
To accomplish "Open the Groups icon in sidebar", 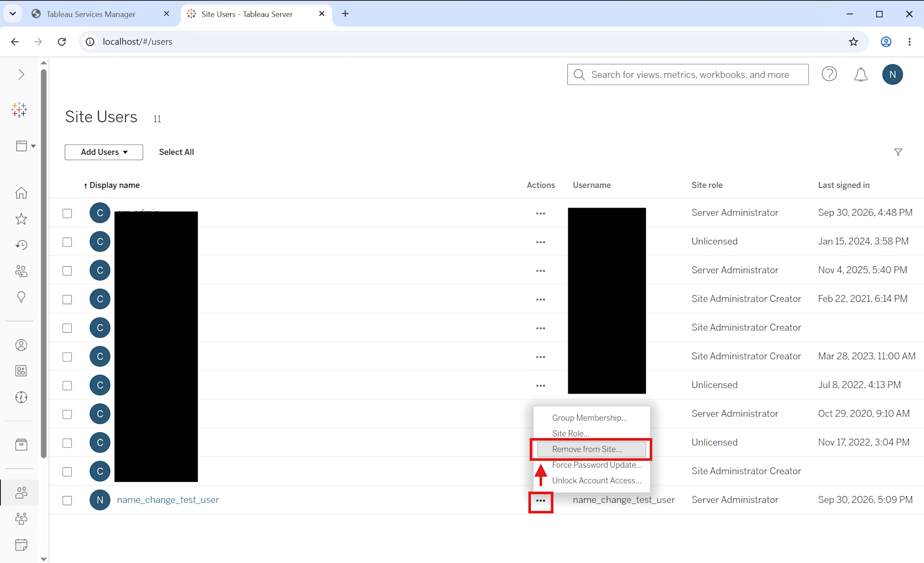I will pyautogui.click(x=21, y=519).
